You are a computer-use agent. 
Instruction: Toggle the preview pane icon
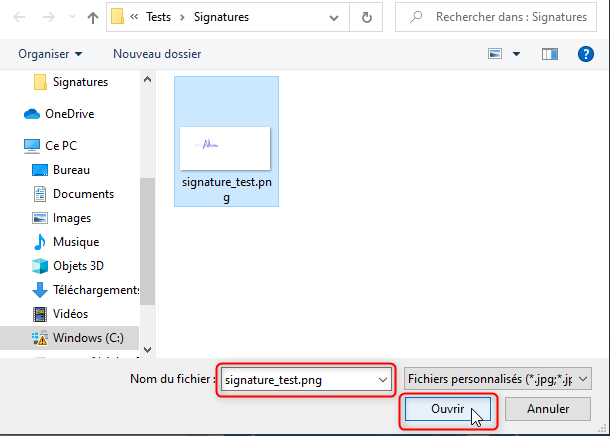pos(551,53)
